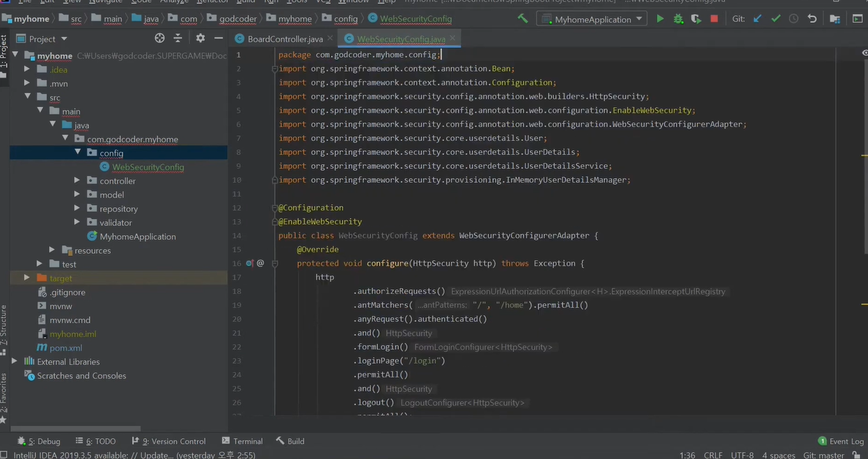Locate current file with the crosshair icon

[x=159, y=38]
